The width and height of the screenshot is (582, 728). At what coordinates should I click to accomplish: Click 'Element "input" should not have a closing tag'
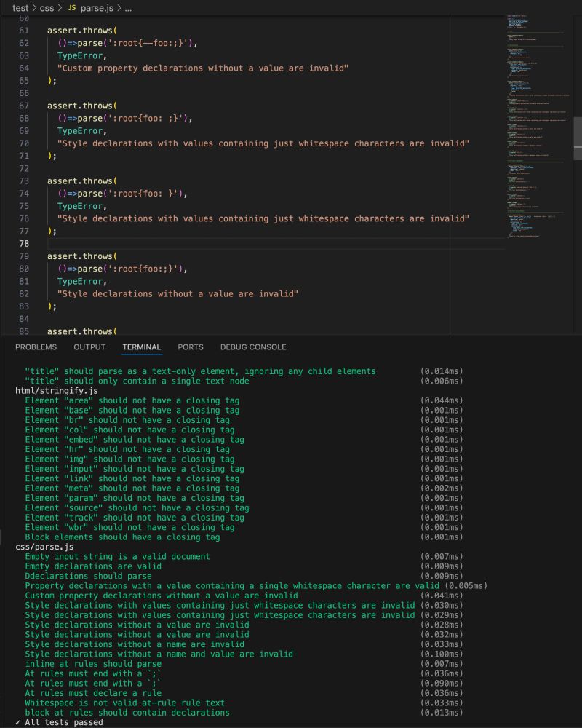coord(135,469)
